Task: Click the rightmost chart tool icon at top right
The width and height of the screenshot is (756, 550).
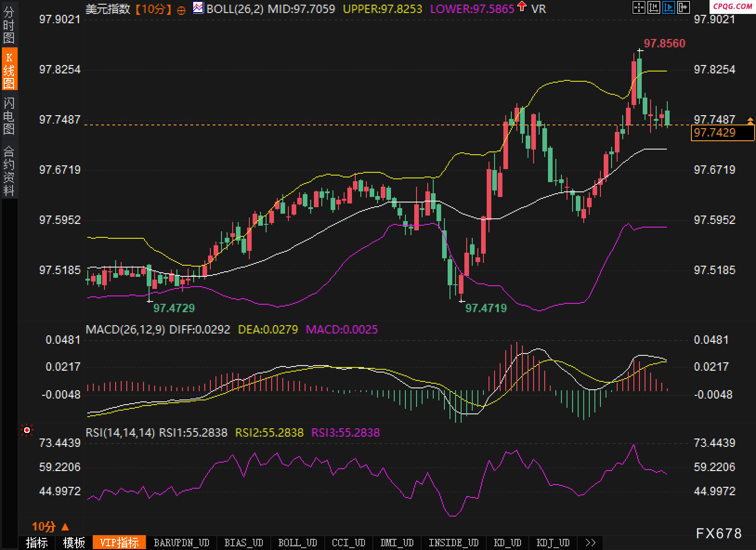Action: click(684, 7)
